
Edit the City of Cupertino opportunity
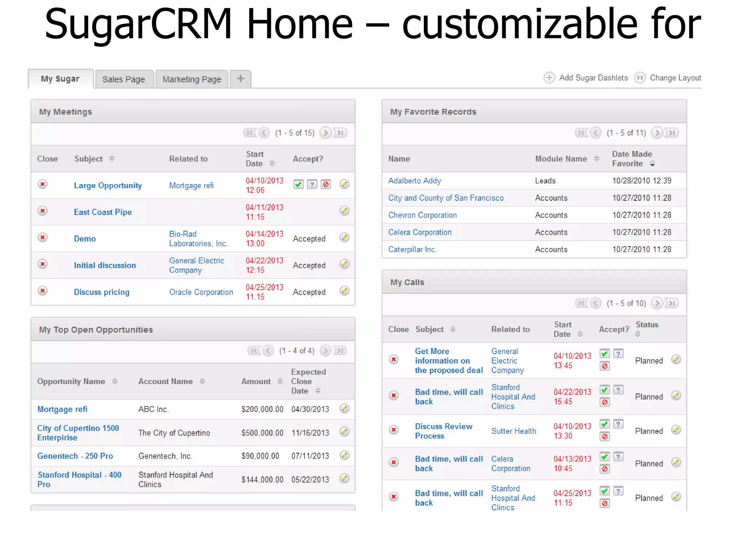(344, 432)
